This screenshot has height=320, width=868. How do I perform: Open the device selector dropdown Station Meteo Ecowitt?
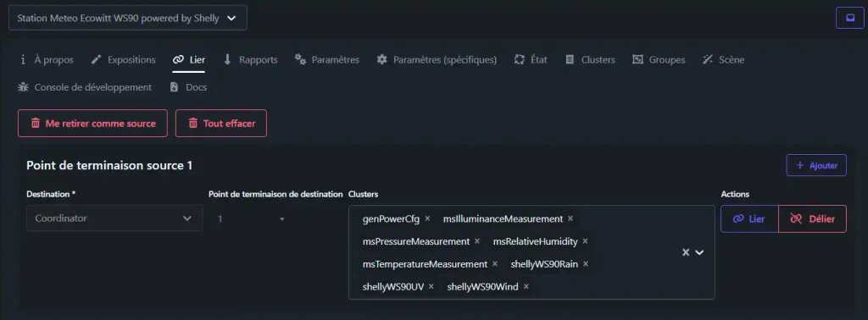click(127, 19)
